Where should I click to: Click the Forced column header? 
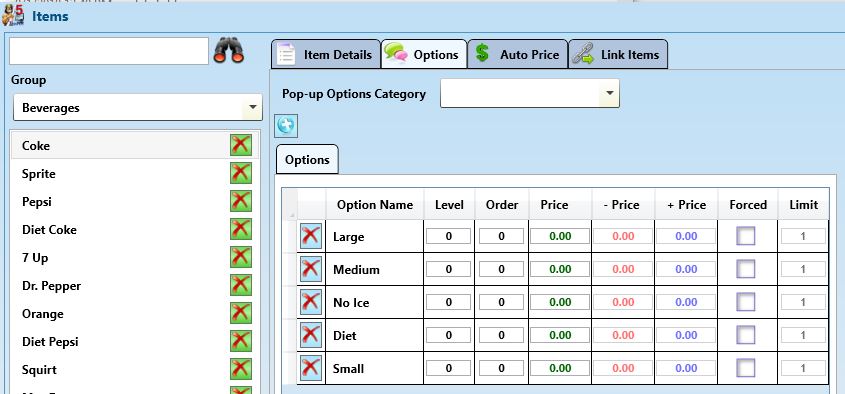(747, 204)
